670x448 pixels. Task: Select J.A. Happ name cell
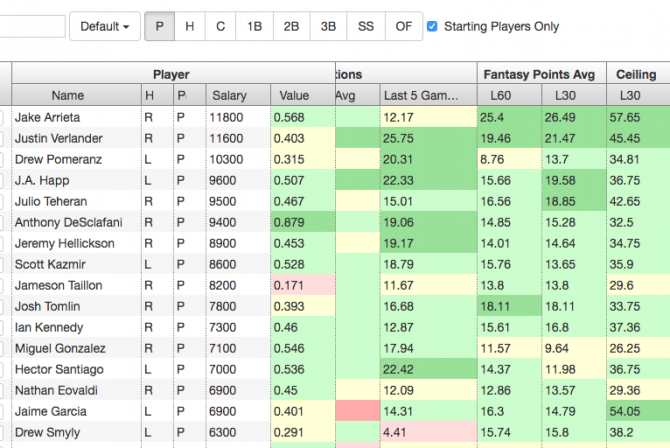point(76,180)
